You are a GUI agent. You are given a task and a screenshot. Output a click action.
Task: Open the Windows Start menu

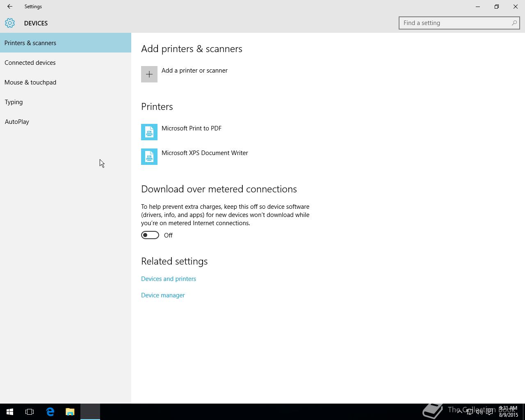(10, 412)
